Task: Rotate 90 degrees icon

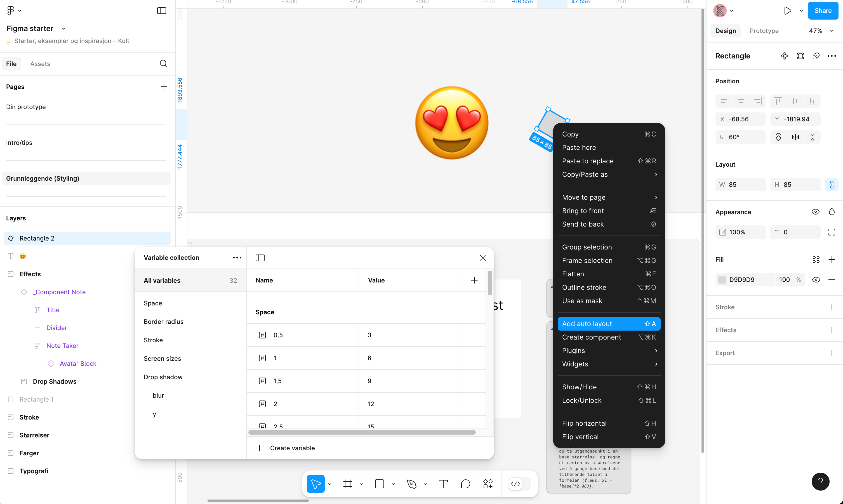Action: pyautogui.click(x=778, y=137)
